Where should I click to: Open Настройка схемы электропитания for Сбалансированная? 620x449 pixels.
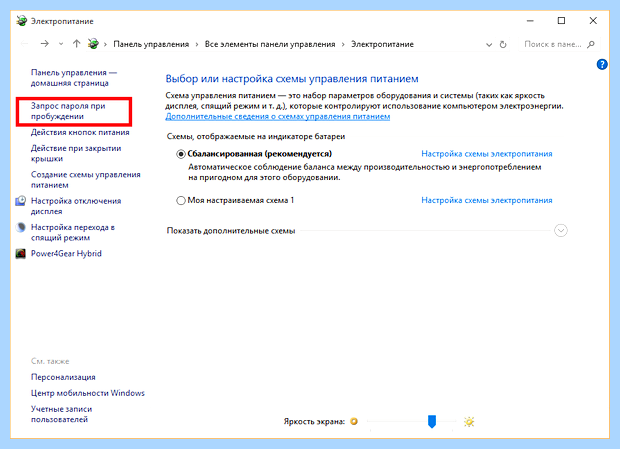click(487, 154)
